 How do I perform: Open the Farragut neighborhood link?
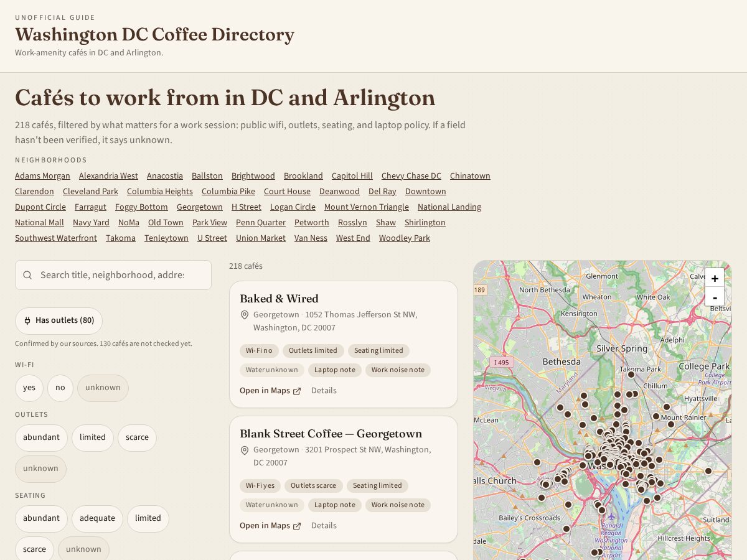pyautogui.click(x=90, y=207)
